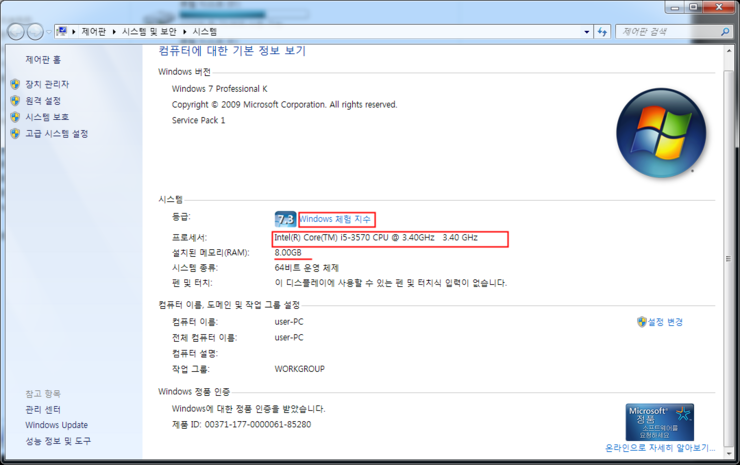Open 온라인으로 자세히 알아보기 link

(660, 448)
